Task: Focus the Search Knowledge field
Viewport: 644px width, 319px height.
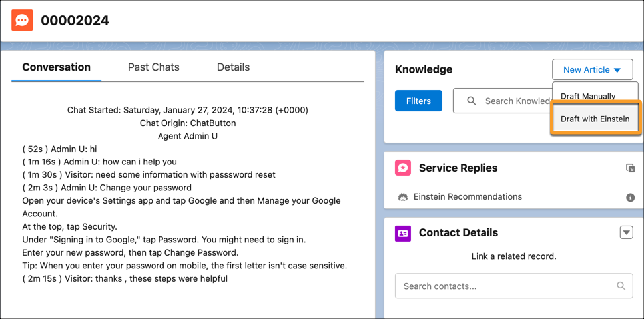Action: (513, 101)
